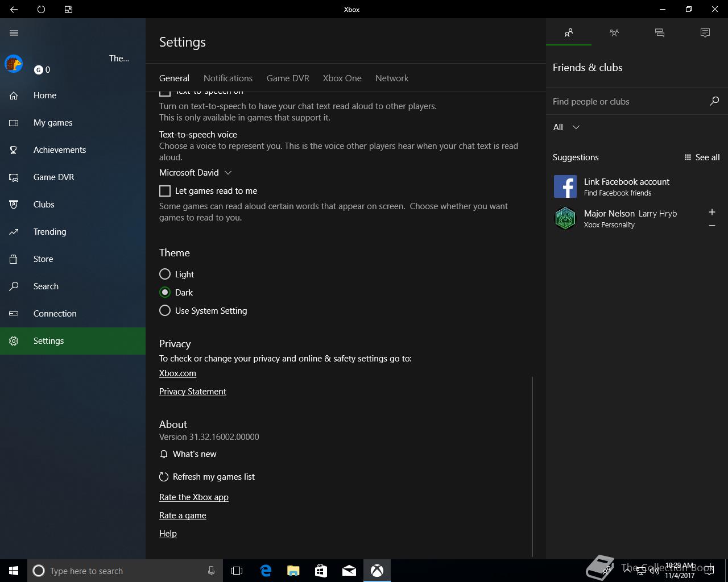The image size is (728, 582).
Task: Click the settings page vertical scrollbar
Action: click(x=532, y=466)
